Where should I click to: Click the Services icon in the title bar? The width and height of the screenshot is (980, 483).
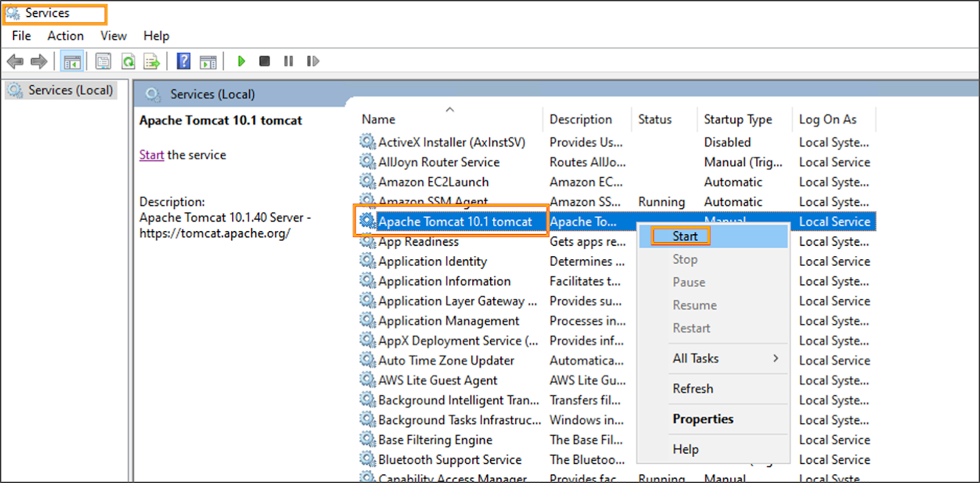tap(13, 13)
